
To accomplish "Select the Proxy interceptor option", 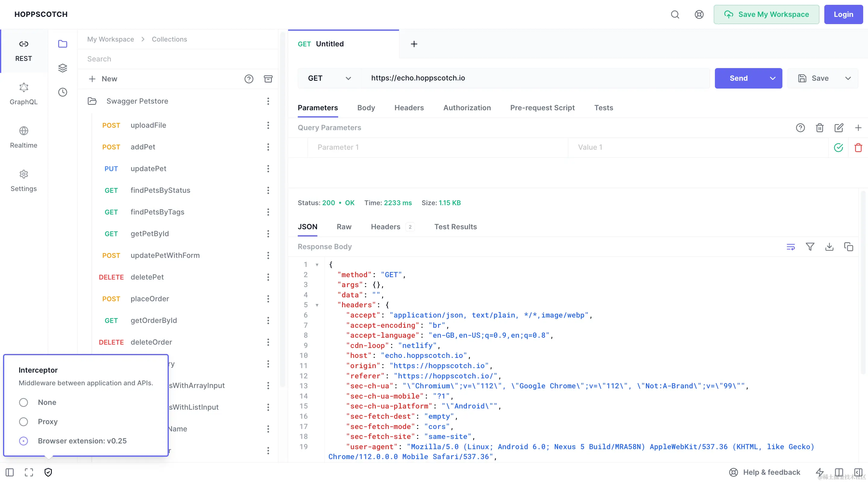I will coord(24,422).
